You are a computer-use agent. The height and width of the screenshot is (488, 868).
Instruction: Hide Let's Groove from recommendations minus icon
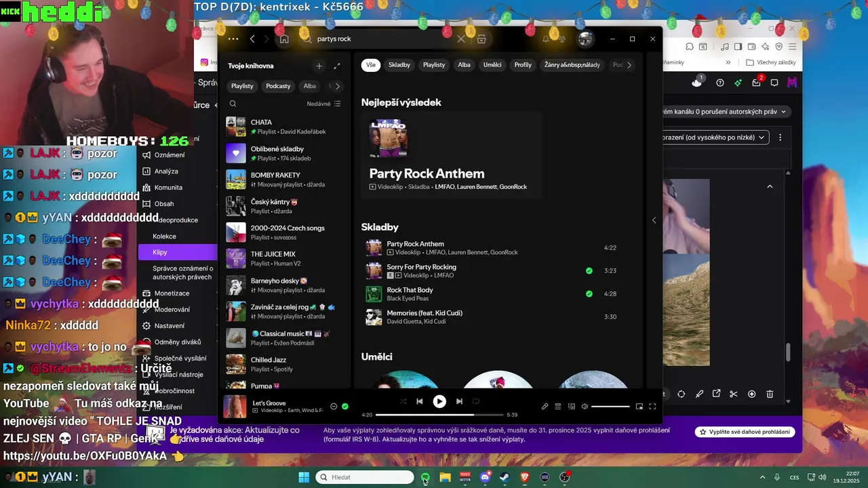pyautogui.click(x=334, y=407)
